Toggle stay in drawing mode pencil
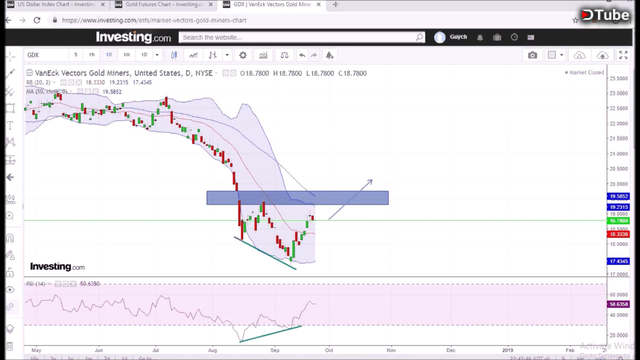The width and height of the screenshot is (640, 360). 11,255
